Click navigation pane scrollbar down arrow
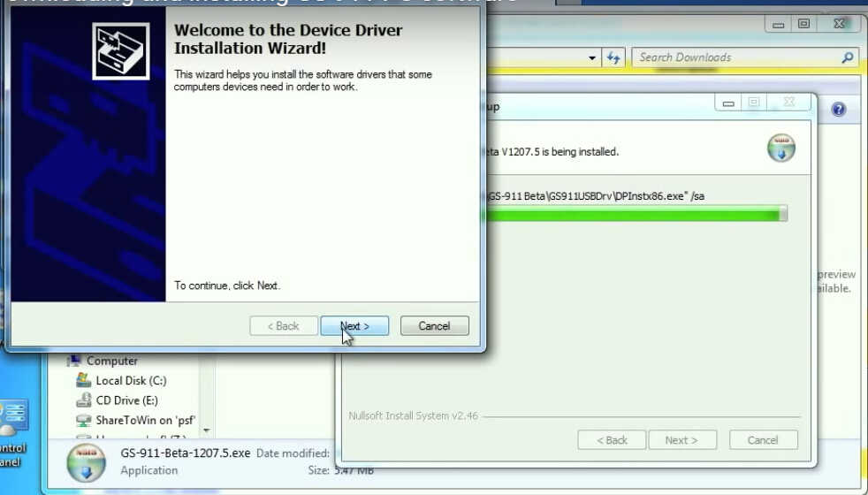Screen dimensions: 868x495 (x=207, y=430)
